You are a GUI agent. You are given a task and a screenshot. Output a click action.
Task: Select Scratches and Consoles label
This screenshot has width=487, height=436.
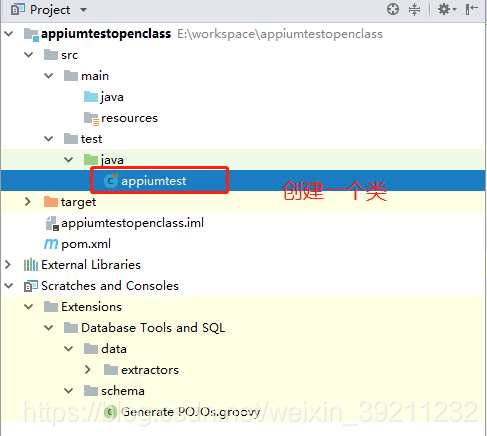pos(110,286)
